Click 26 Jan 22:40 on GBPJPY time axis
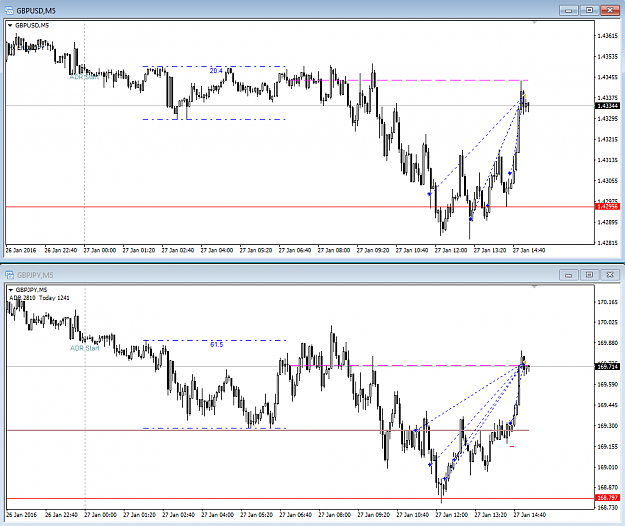 tap(61, 514)
